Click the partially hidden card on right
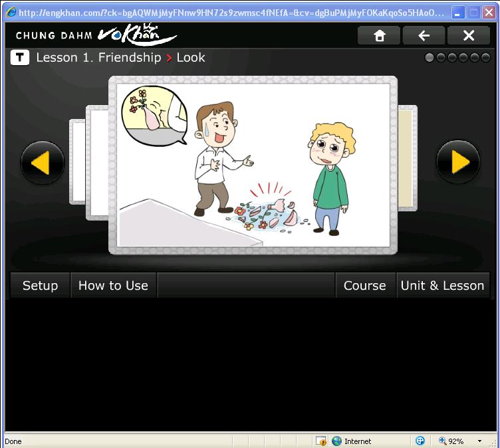 [407, 158]
